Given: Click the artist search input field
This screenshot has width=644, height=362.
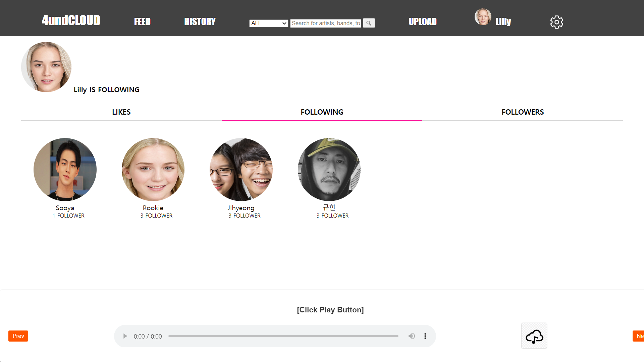Looking at the screenshot, I should [325, 23].
